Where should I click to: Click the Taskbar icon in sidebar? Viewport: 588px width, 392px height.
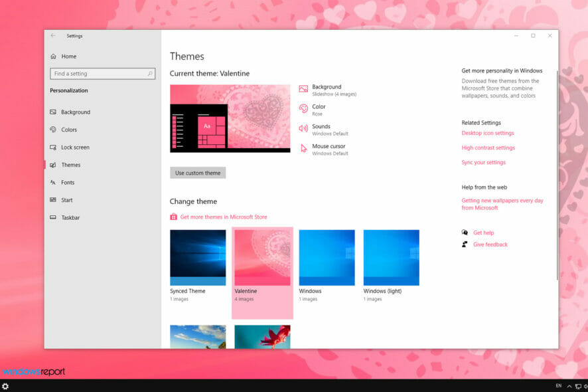click(x=53, y=217)
